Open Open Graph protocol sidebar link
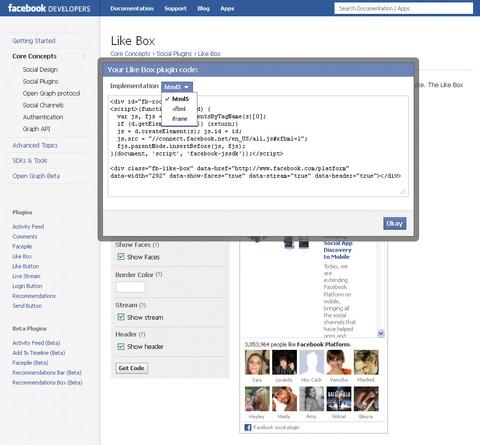This screenshot has height=445, width=480. [x=51, y=93]
